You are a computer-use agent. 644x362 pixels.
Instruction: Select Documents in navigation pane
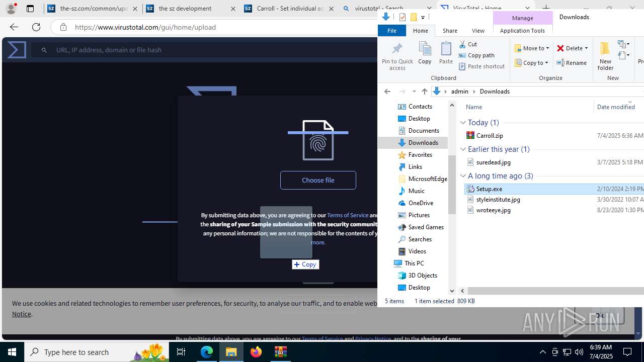tap(423, 131)
